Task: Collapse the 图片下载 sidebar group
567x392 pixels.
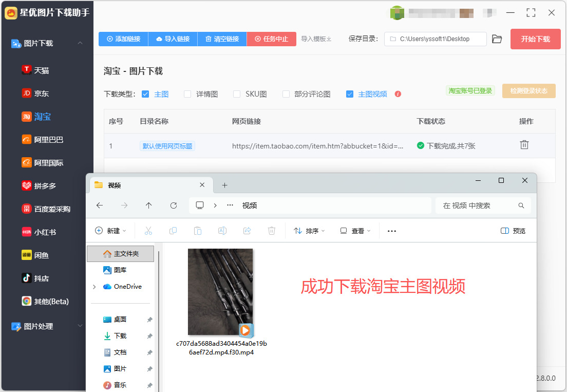Action: 80,43
